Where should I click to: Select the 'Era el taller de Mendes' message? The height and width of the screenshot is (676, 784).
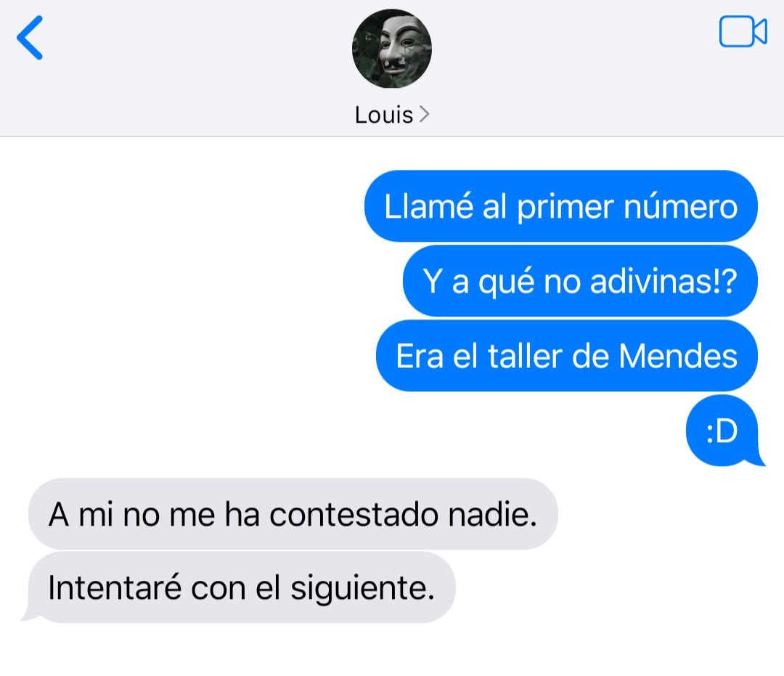[566, 356]
